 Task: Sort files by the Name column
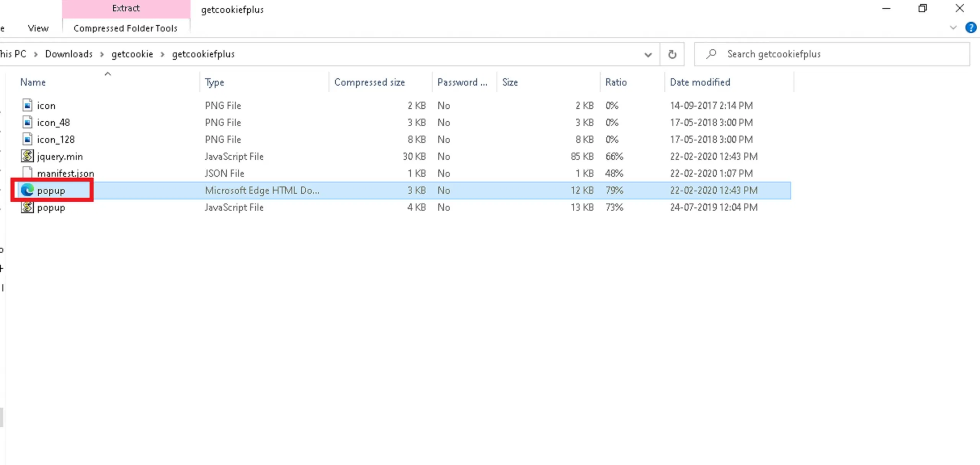tap(33, 82)
